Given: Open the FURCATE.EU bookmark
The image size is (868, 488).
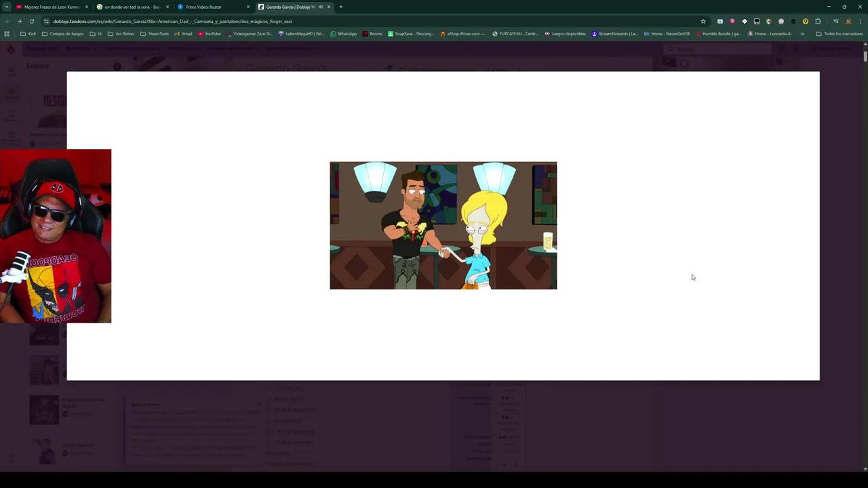Looking at the screenshot, I should coord(515,34).
